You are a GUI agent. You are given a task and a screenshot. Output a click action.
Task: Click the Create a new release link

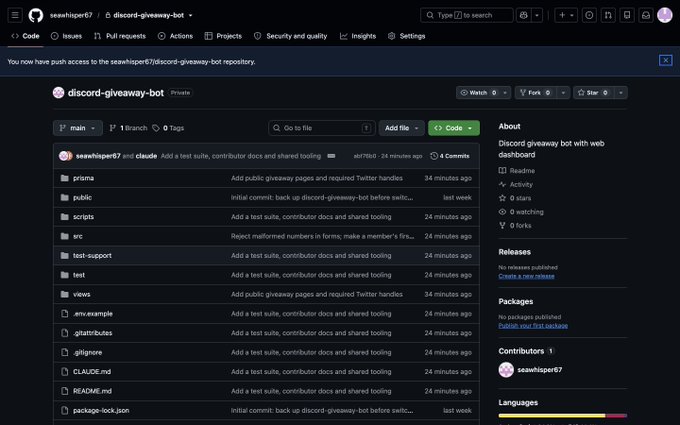[526, 276]
